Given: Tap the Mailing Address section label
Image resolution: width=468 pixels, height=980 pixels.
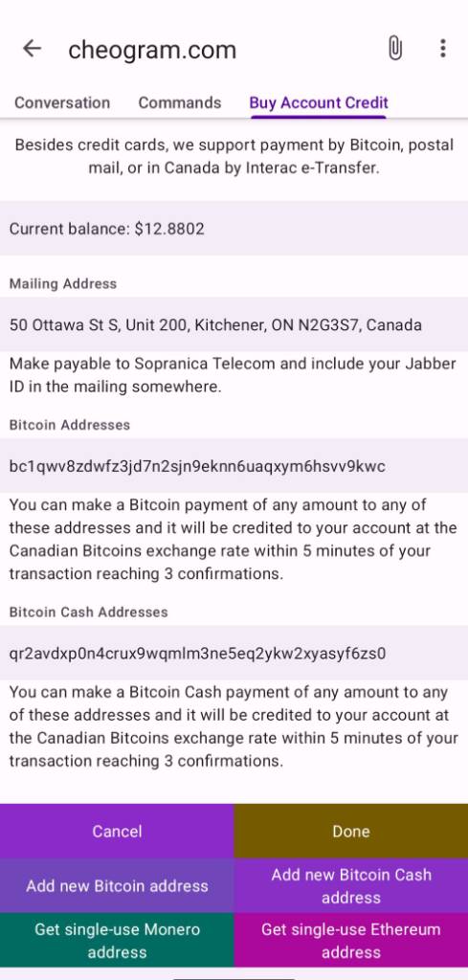Looking at the screenshot, I should (62, 283).
